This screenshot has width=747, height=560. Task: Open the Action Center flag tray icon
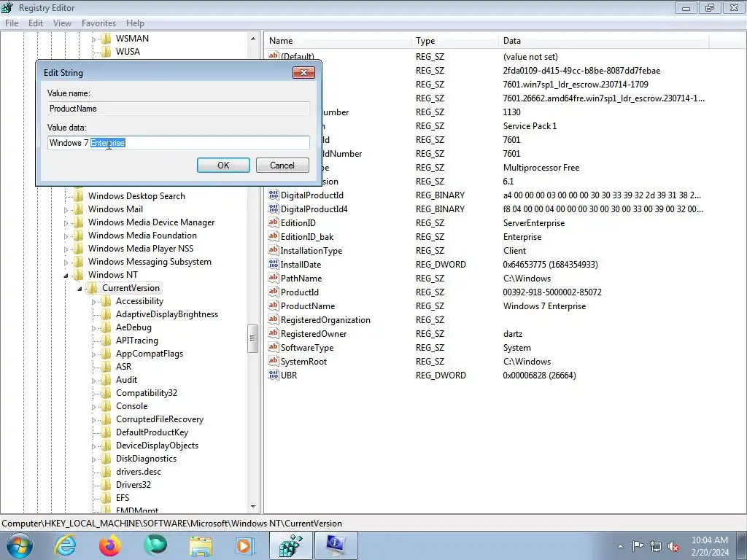click(x=638, y=546)
